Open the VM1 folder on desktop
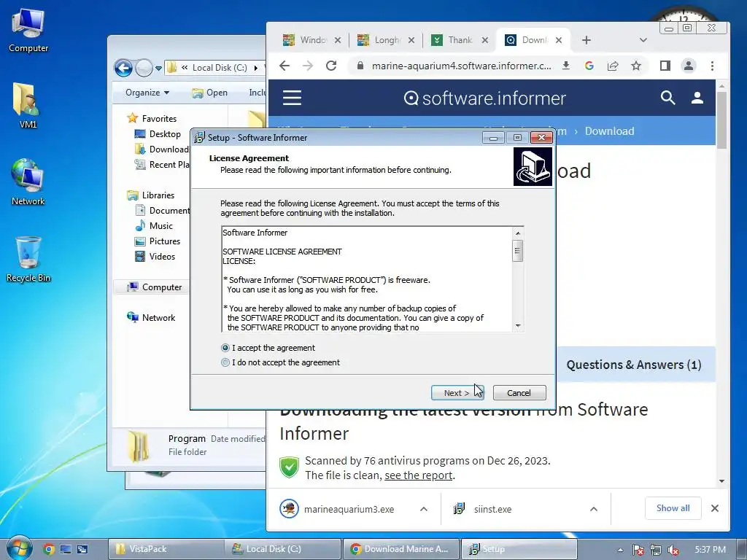The width and height of the screenshot is (747, 560). pyautogui.click(x=27, y=106)
